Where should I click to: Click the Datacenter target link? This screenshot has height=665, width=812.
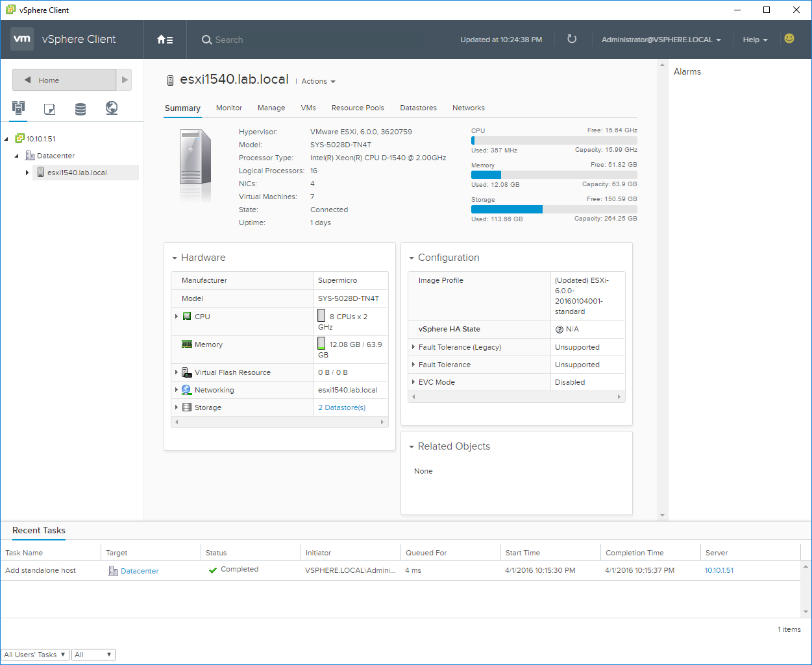pyautogui.click(x=140, y=571)
